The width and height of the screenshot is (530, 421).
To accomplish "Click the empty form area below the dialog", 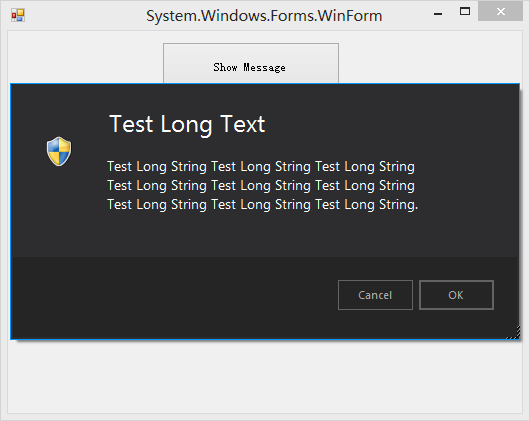I will [x=265, y=376].
